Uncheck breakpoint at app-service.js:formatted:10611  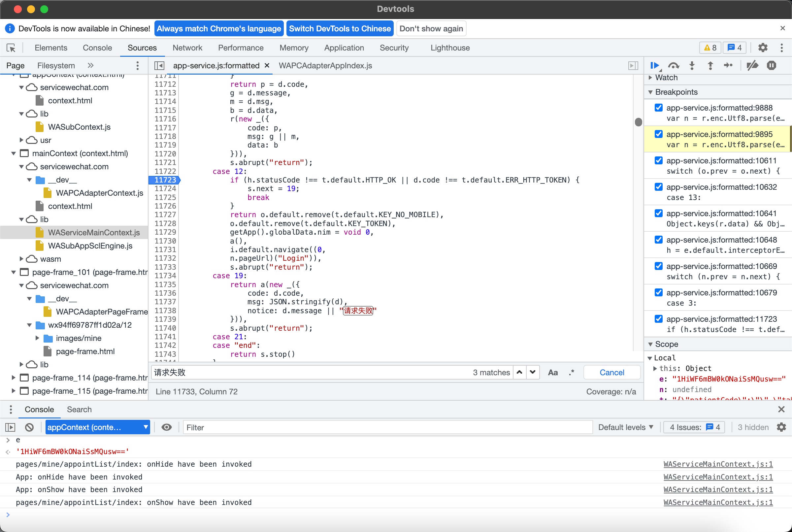click(x=659, y=160)
